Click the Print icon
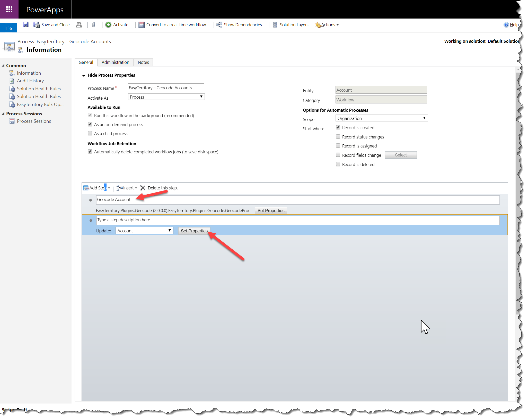 tap(79, 24)
